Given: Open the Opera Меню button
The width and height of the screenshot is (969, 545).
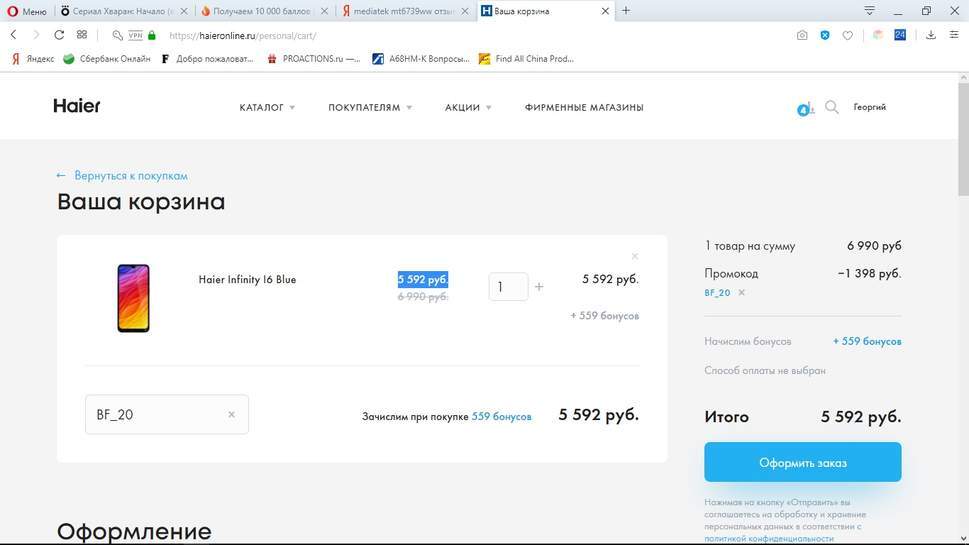Looking at the screenshot, I should (x=27, y=11).
